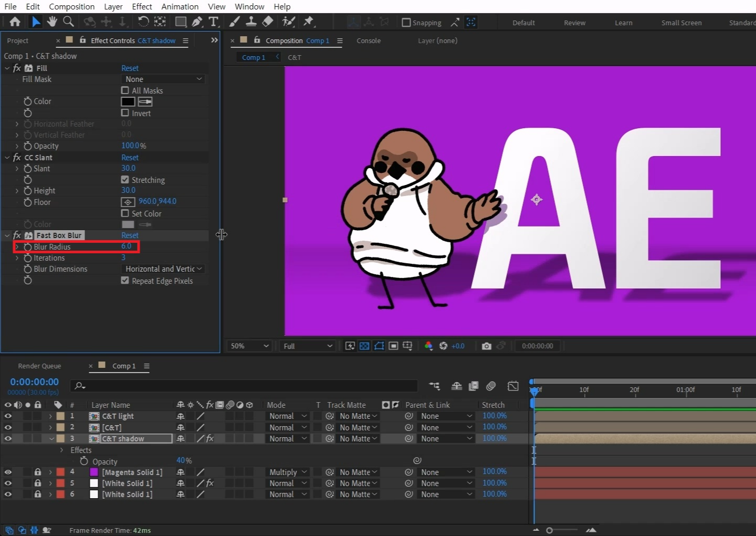Reset the Fast Box Blur effect
The height and width of the screenshot is (536, 756).
tap(130, 235)
